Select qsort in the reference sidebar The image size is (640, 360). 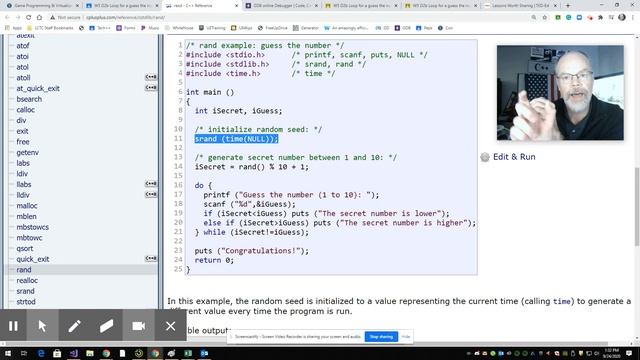pyautogui.click(x=25, y=248)
